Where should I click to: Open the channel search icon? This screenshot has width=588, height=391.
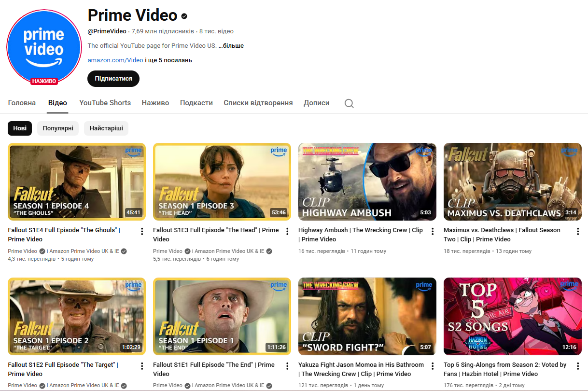(349, 103)
